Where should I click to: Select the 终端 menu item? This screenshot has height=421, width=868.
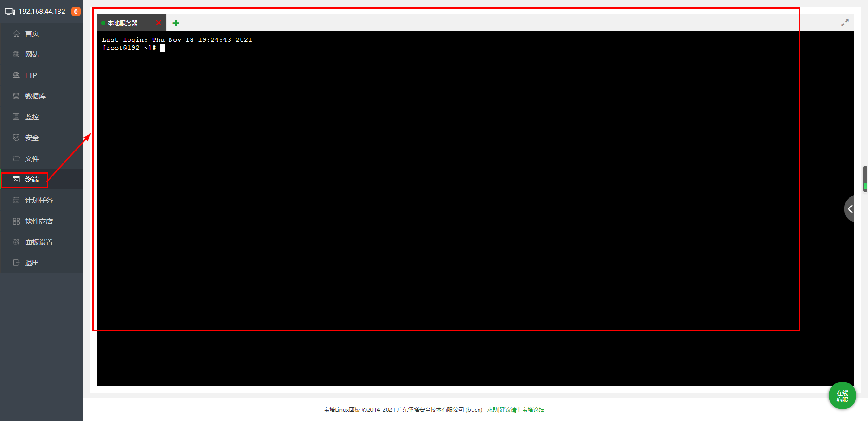(42, 179)
